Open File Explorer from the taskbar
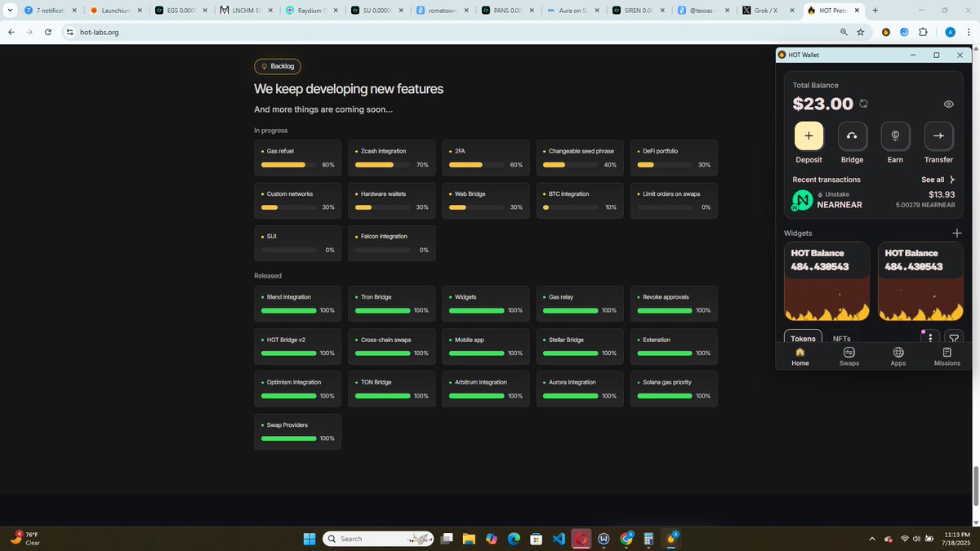 [x=469, y=539]
